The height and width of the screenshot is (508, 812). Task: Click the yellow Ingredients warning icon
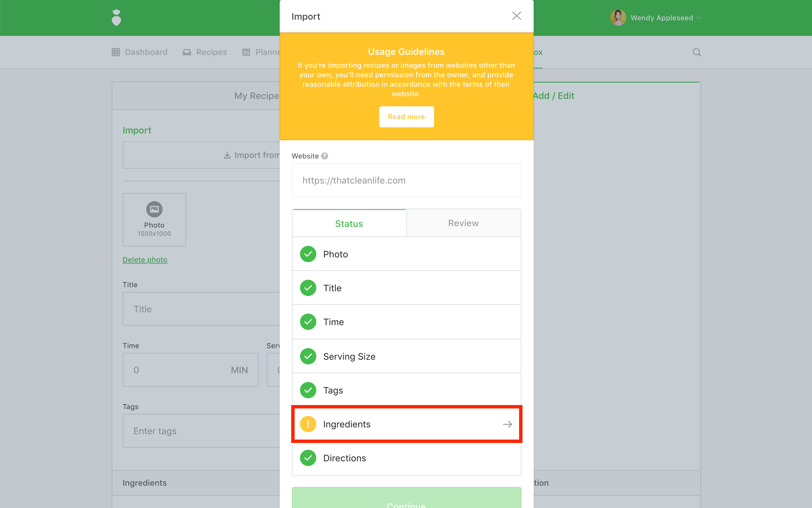308,424
